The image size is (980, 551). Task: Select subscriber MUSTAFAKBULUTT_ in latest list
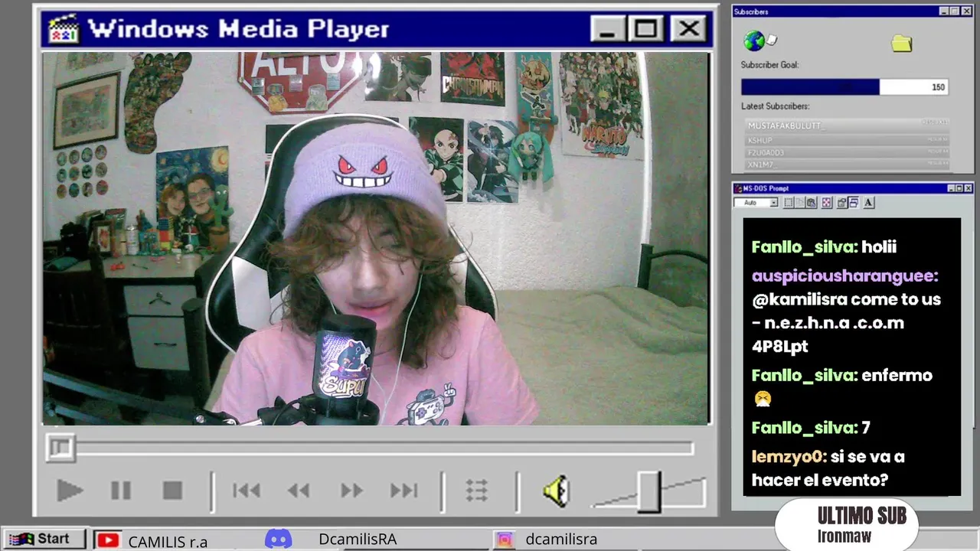pyautogui.click(x=848, y=125)
